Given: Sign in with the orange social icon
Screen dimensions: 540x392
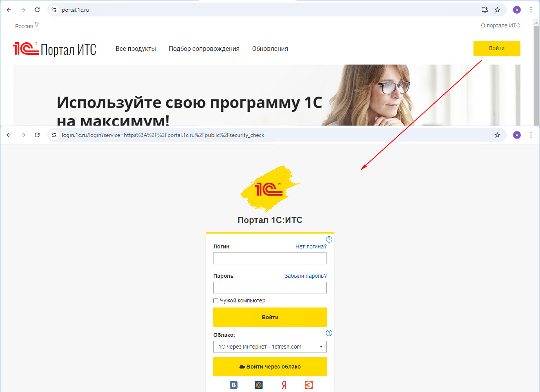Looking at the screenshot, I should click(x=309, y=385).
